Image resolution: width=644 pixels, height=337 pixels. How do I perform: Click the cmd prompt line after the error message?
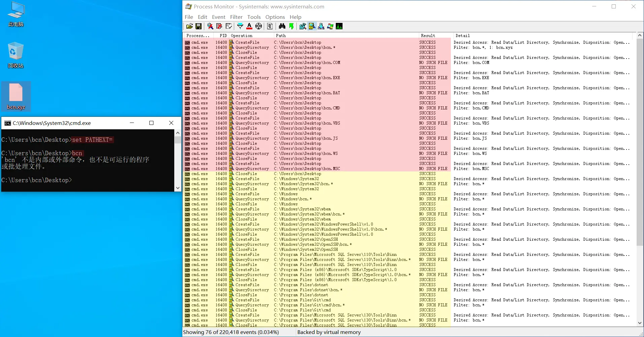[x=37, y=180]
